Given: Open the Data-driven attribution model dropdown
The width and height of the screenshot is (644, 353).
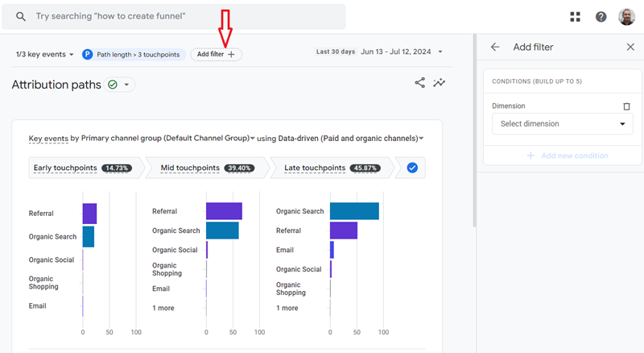Looking at the screenshot, I should pyautogui.click(x=351, y=139).
